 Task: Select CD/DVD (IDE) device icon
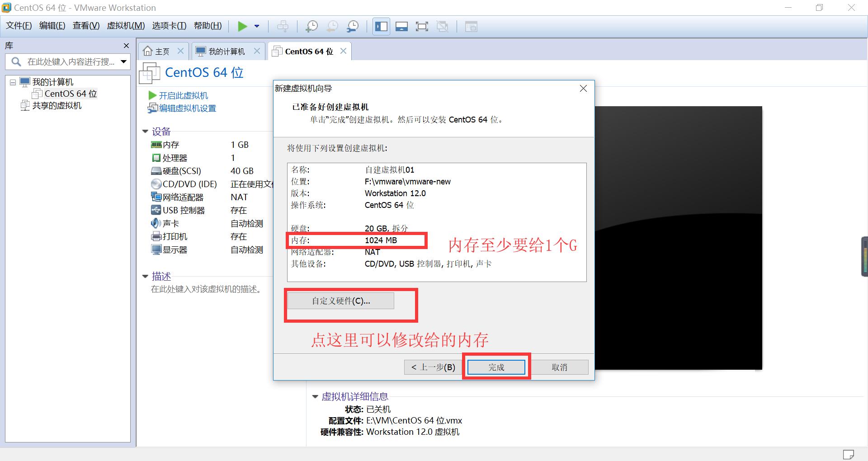pos(156,184)
